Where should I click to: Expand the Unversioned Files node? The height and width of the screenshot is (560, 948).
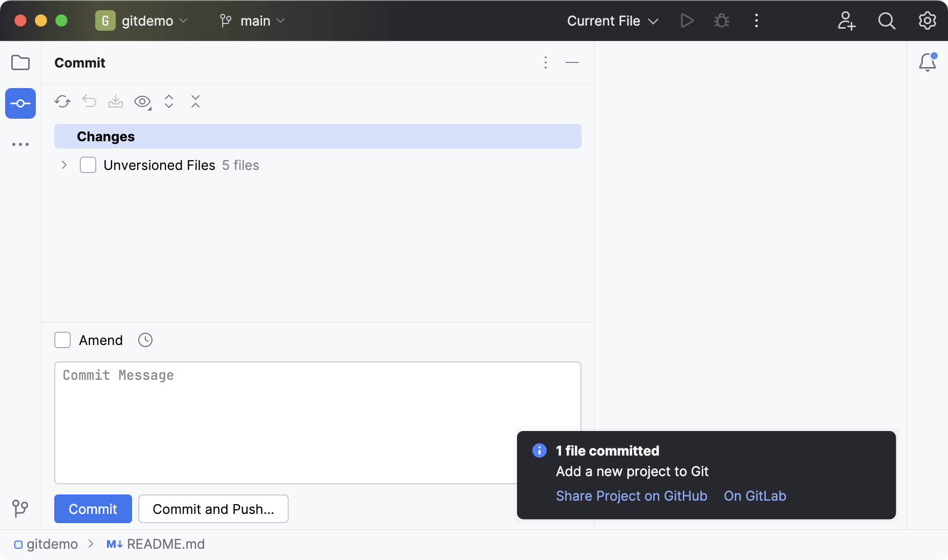(x=63, y=165)
